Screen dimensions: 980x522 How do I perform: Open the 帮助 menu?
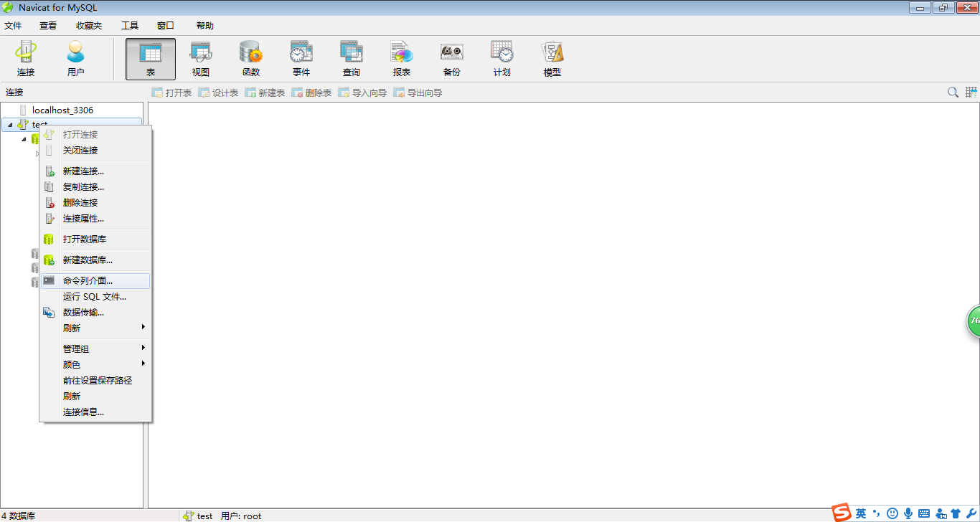click(204, 25)
